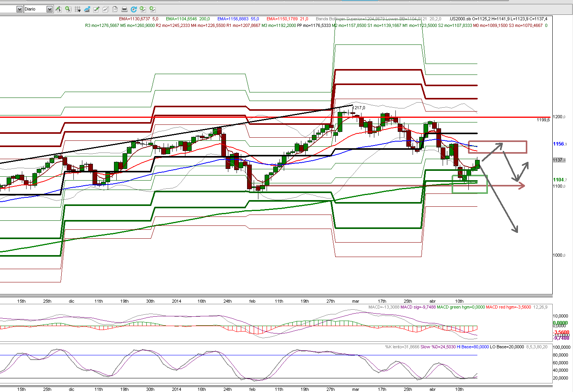Click the 20,0000 stochastic axis value

[x=561, y=378]
